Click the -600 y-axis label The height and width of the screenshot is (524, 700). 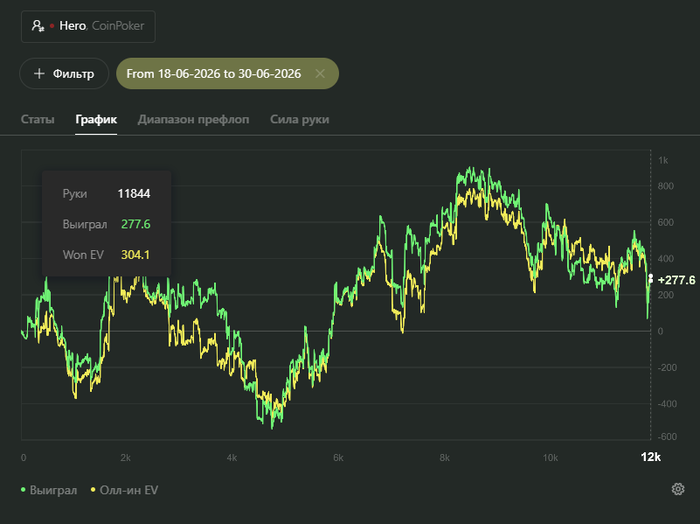point(667,437)
